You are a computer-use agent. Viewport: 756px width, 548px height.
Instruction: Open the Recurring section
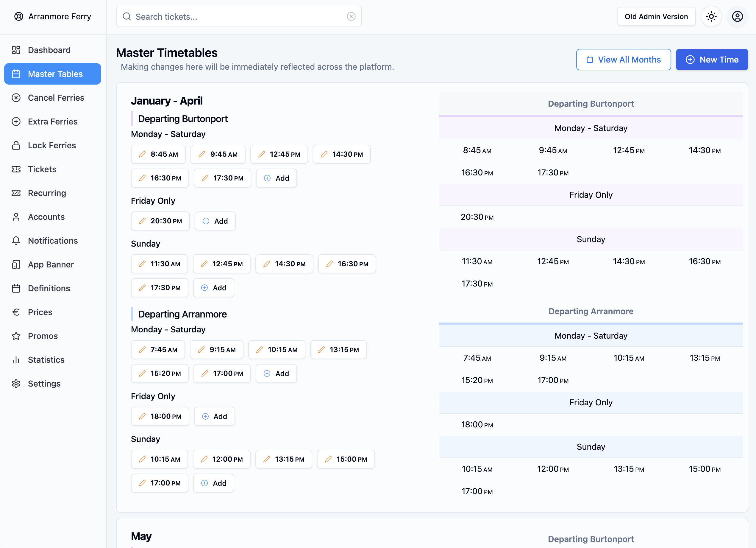(53, 193)
